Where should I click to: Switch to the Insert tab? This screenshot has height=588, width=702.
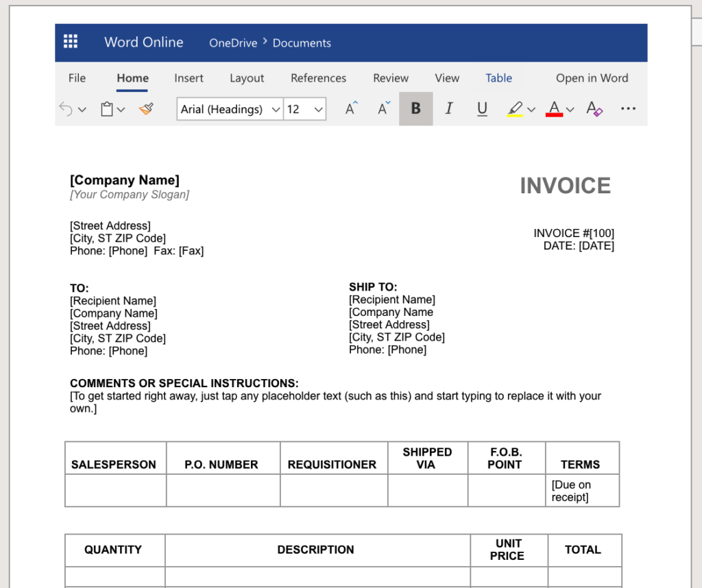coord(189,78)
